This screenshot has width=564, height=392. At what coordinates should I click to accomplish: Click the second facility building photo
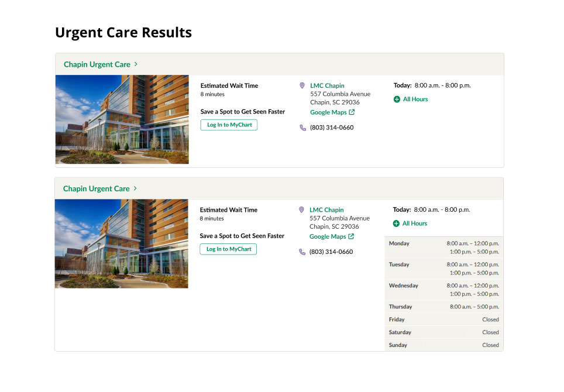pos(122,243)
